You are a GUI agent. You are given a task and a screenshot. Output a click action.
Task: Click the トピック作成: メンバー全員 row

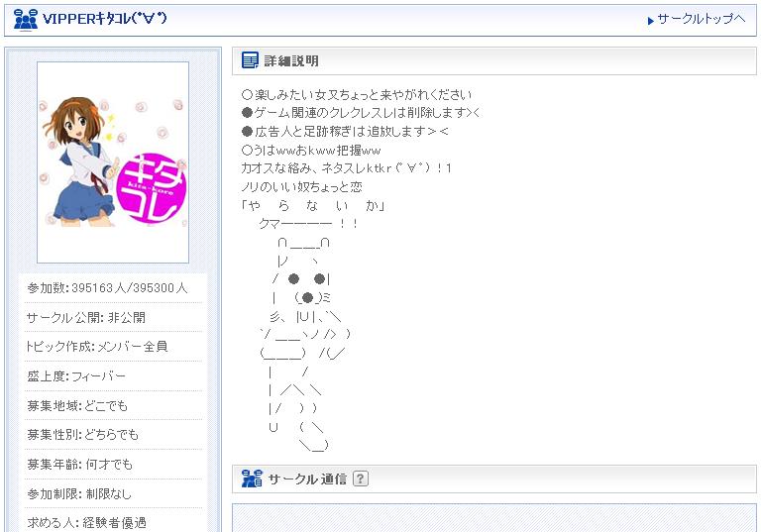(x=113, y=347)
